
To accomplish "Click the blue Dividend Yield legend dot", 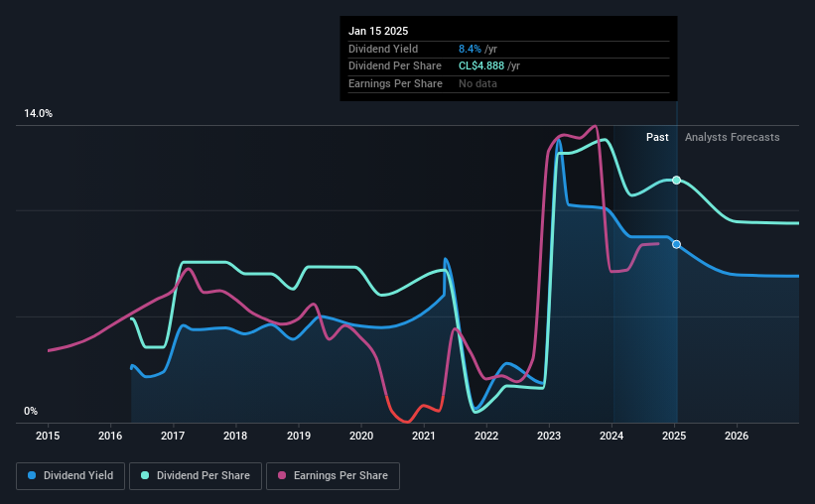I will (32, 475).
